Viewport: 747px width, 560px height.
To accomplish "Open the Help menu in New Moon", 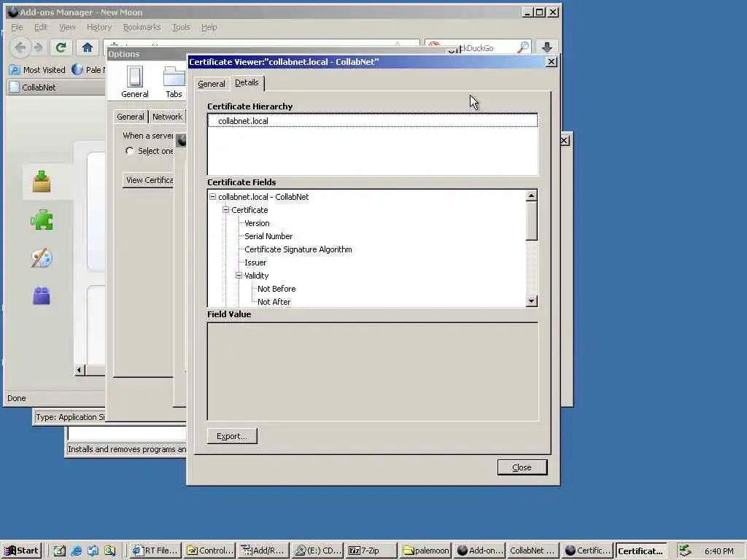I will 209,27.
